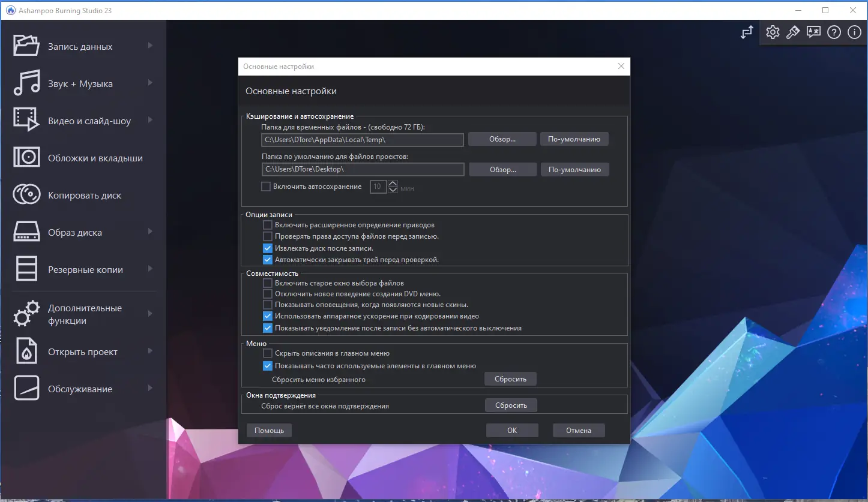
Task: Click the Образ диска drive icon
Action: [26, 232]
